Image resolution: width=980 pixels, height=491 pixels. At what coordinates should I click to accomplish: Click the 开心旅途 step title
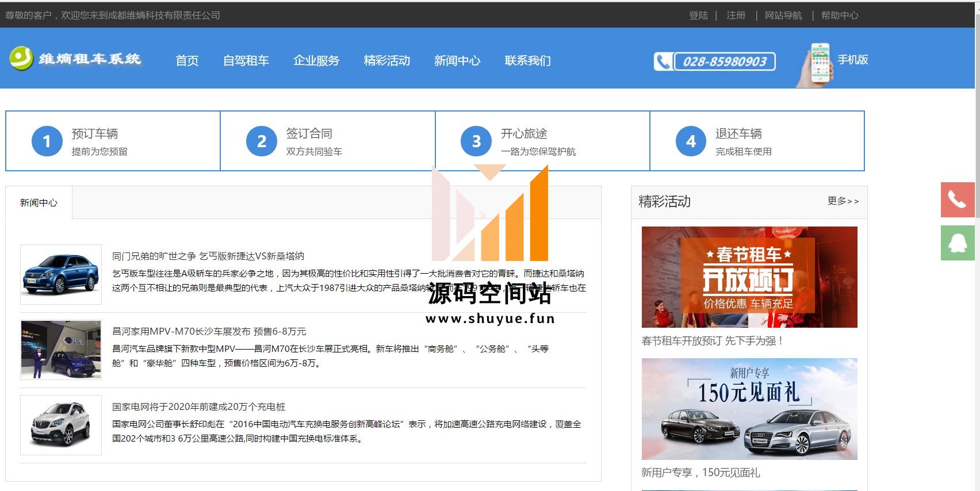click(x=524, y=133)
